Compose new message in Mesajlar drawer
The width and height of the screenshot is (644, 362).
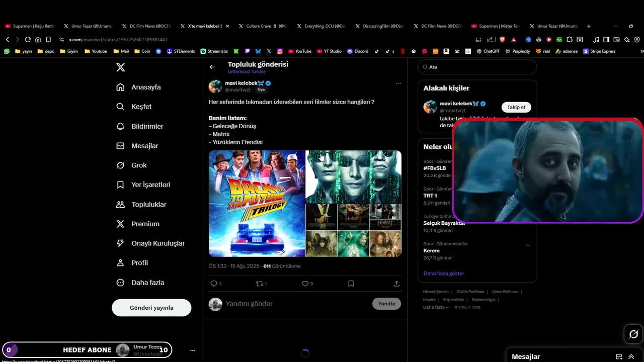[619, 356]
